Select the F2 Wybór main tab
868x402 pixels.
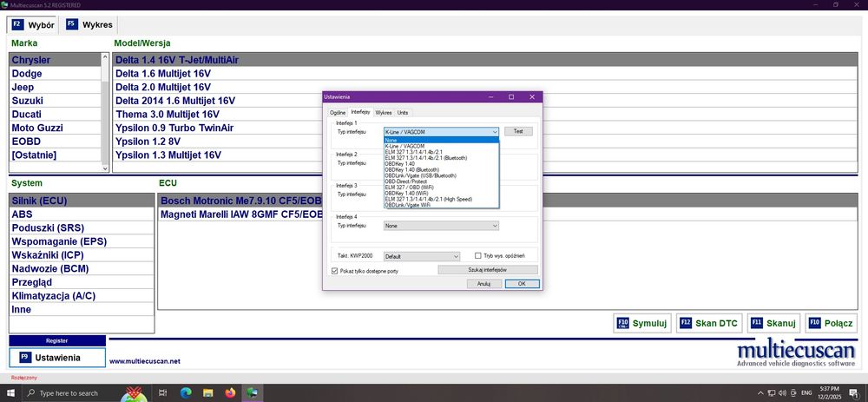(34, 25)
